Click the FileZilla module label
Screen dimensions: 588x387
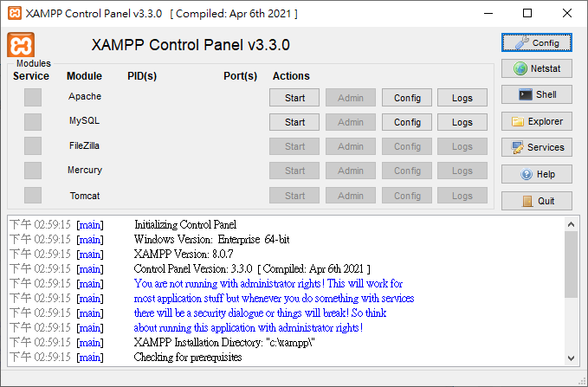point(84,145)
